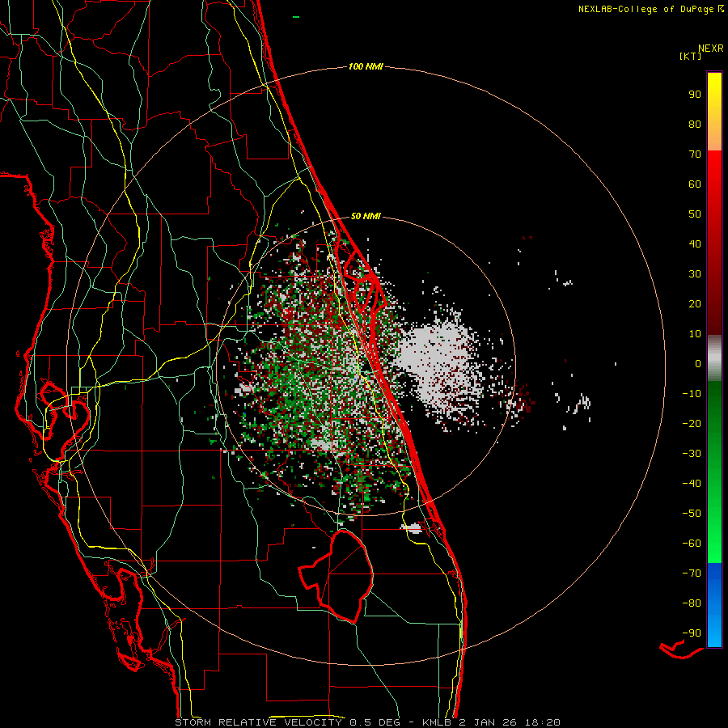Click the 20 value on the velocity scale

pyautogui.click(x=695, y=304)
